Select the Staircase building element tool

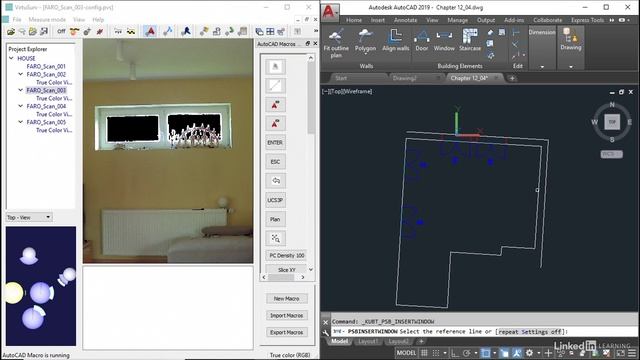tap(470, 41)
